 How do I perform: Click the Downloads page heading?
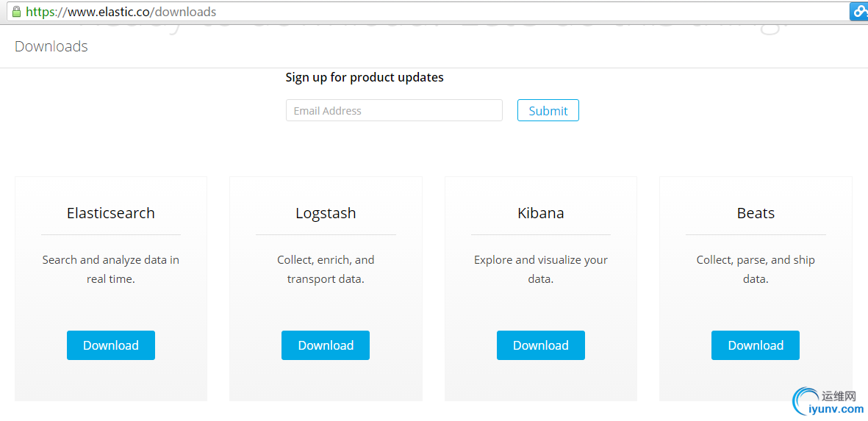pyautogui.click(x=51, y=46)
